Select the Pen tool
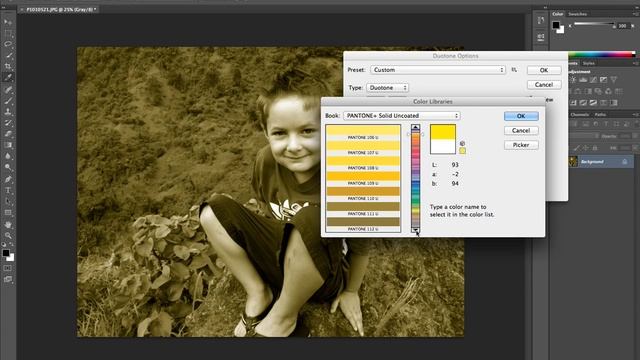 coord(8,179)
